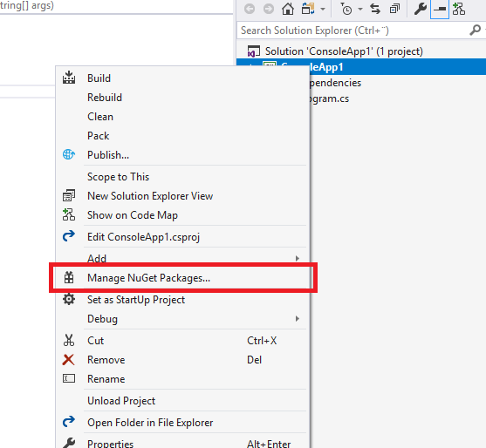The width and height of the screenshot is (486, 448).
Task: Click the Rename text box icon
Action: click(69, 378)
